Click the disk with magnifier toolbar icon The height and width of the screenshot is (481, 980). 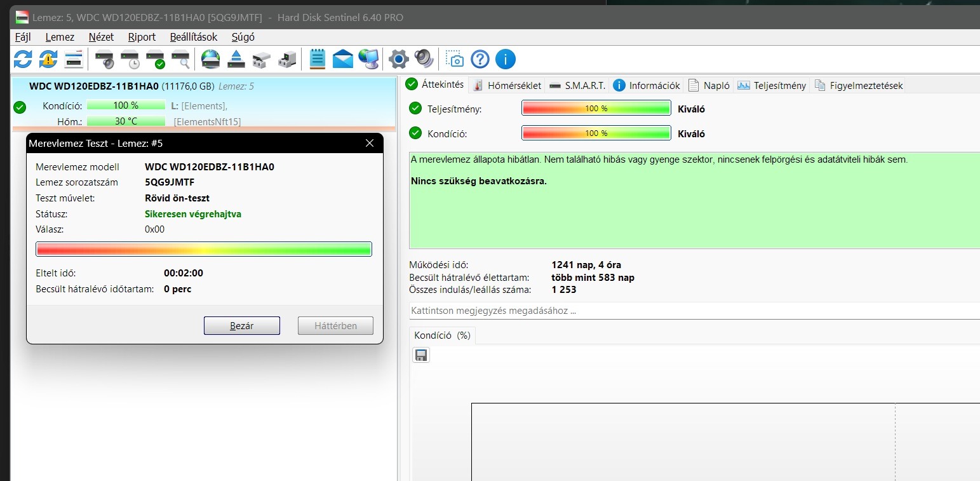point(181,59)
